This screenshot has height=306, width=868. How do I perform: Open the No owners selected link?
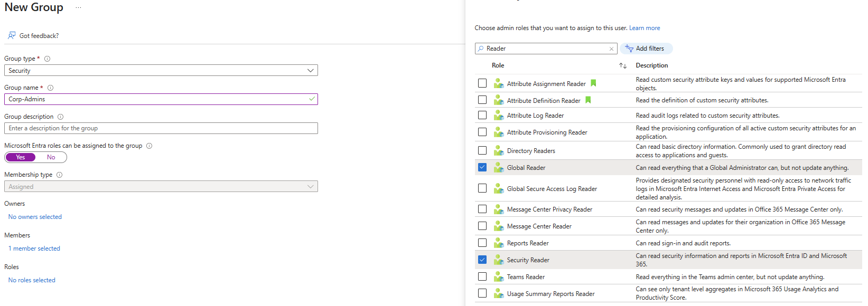(x=35, y=217)
